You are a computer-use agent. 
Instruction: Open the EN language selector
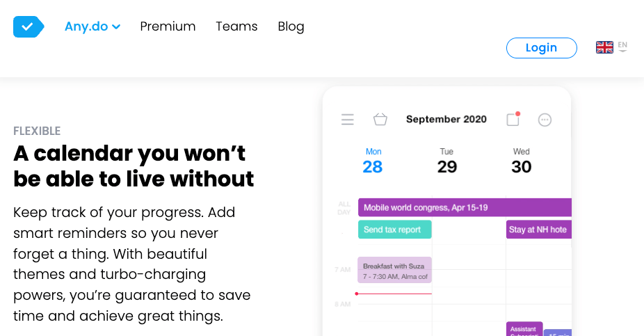click(622, 47)
